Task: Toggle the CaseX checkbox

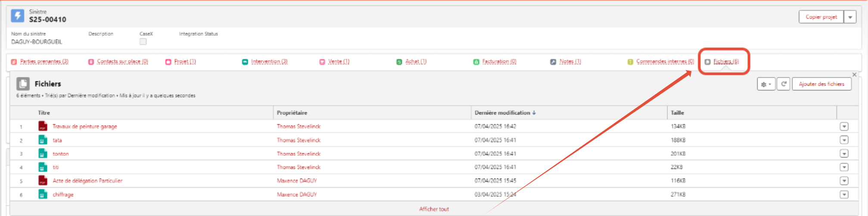Action: pyautogui.click(x=143, y=42)
